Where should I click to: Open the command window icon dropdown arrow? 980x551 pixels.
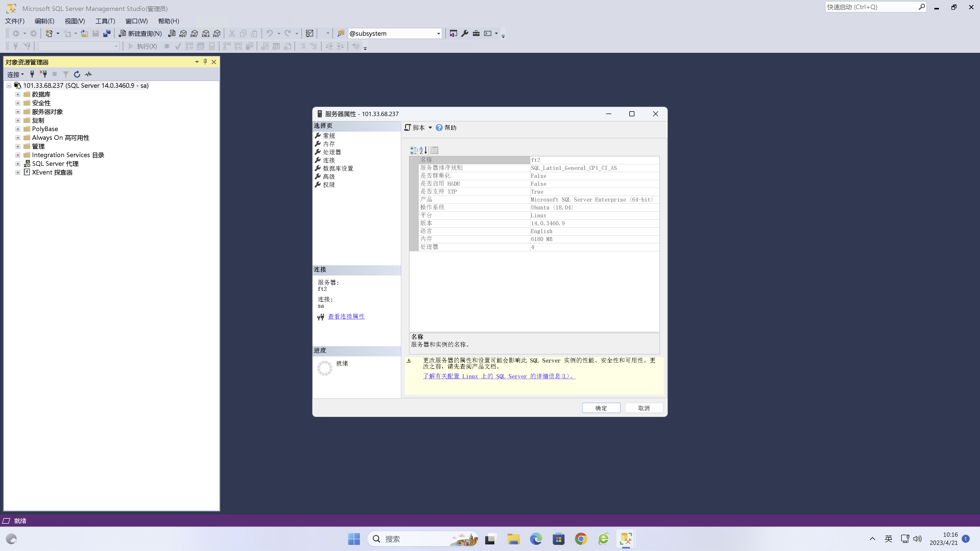click(496, 33)
